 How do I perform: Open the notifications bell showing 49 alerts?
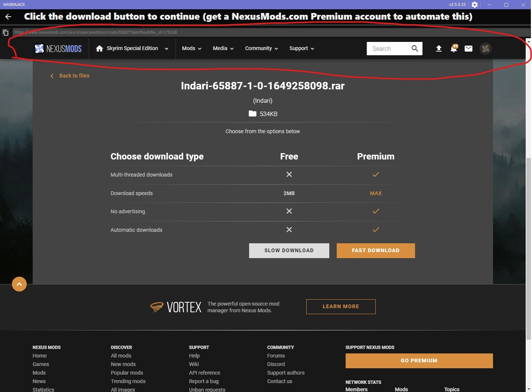point(454,48)
